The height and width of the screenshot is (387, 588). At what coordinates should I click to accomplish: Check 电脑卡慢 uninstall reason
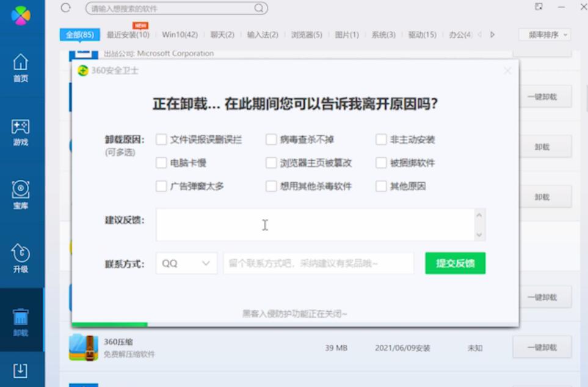tap(161, 163)
